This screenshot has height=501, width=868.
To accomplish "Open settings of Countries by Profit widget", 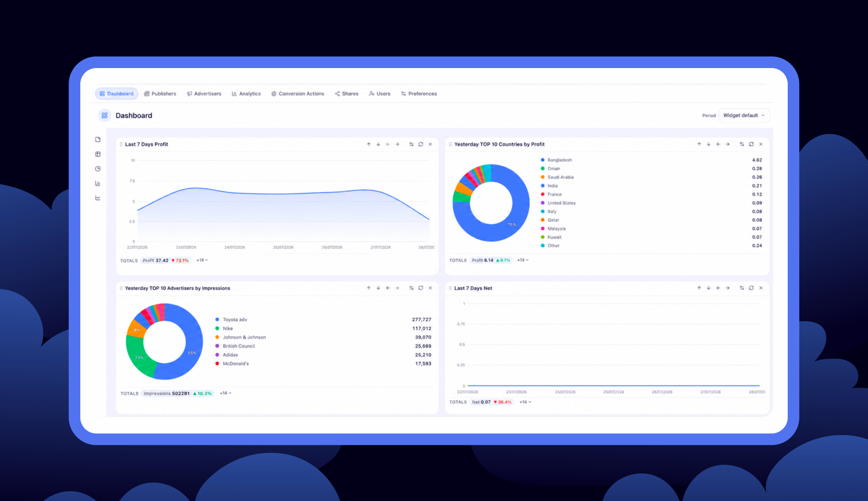I will [x=742, y=144].
